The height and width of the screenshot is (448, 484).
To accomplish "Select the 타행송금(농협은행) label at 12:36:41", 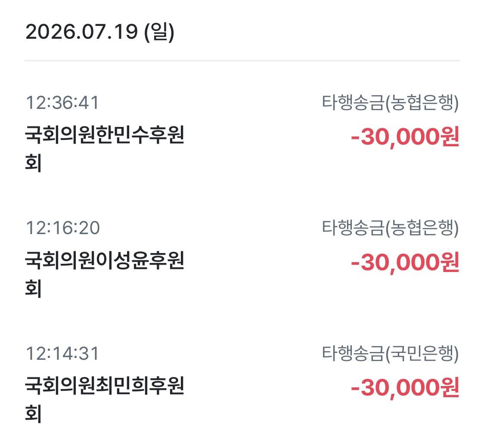I will pos(390,103).
